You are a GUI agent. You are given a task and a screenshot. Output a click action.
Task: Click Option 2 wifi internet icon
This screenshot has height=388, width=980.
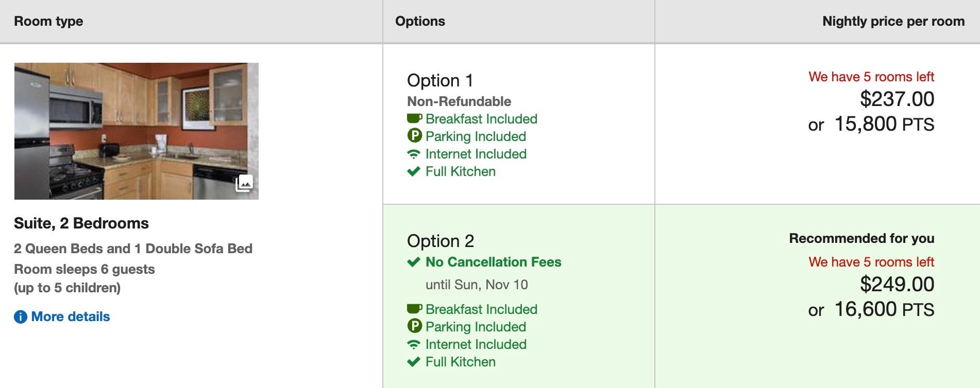(414, 344)
